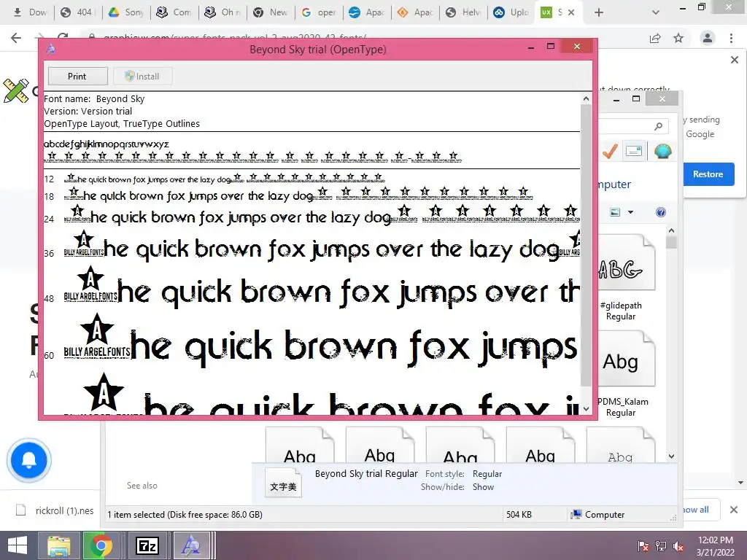The image size is (747, 560).
Task: Open File Explorer from taskbar
Action: point(59,545)
